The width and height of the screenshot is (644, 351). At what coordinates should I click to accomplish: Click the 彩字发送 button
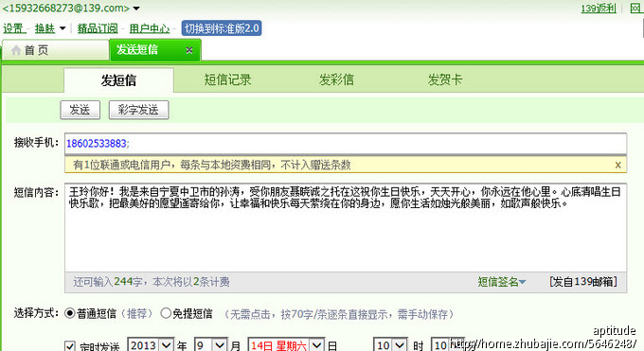[138, 110]
